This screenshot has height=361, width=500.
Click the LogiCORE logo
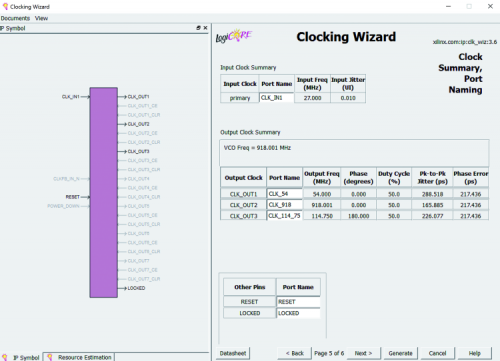(234, 36)
